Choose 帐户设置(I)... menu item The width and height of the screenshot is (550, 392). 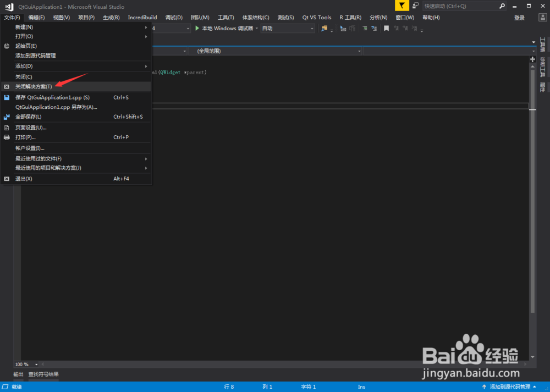pos(76,148)
